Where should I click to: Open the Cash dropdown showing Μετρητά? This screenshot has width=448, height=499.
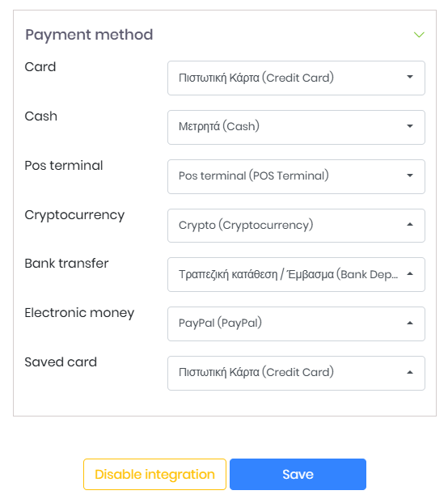[296, 127]
